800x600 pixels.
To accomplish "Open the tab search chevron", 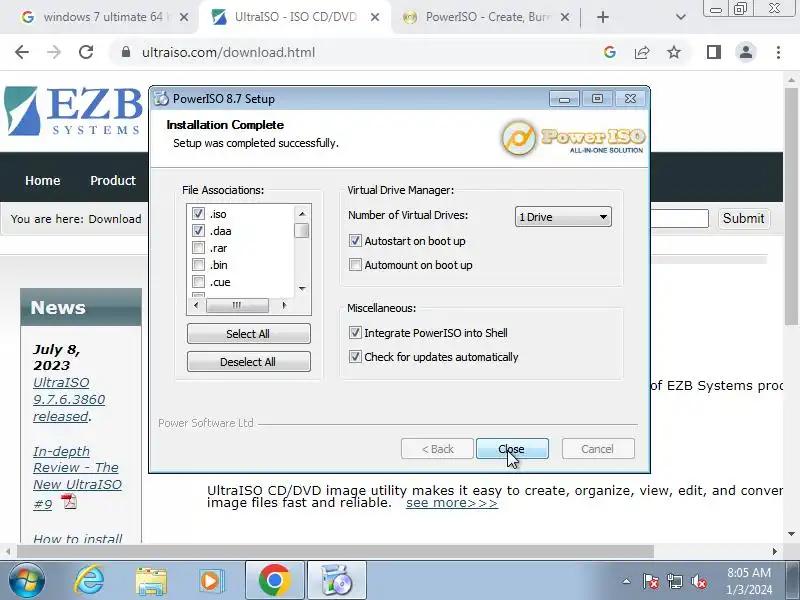I will click(x=680, y=17).
